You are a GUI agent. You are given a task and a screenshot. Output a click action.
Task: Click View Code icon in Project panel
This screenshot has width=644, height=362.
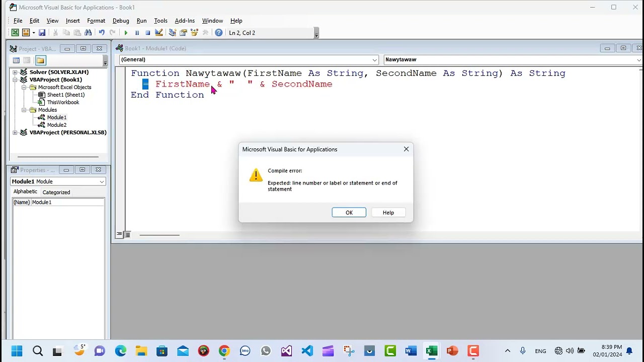16,60
